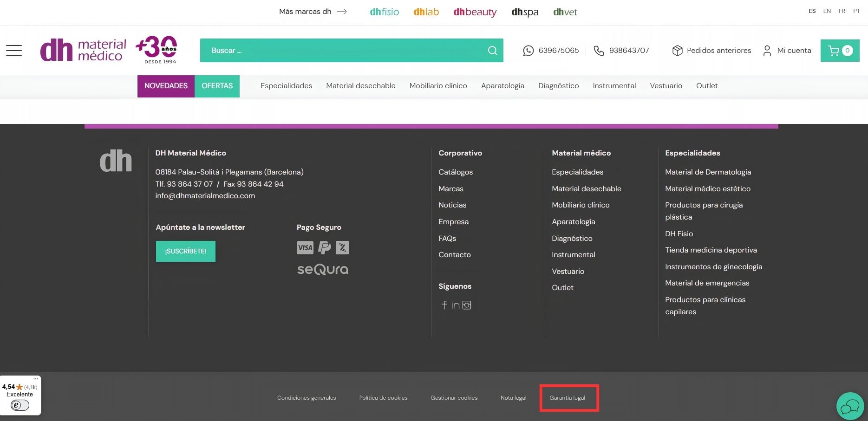Open the 4,54 Excelente rating badge
This screenshot has width=868, height=421.
tap(20, 395)
